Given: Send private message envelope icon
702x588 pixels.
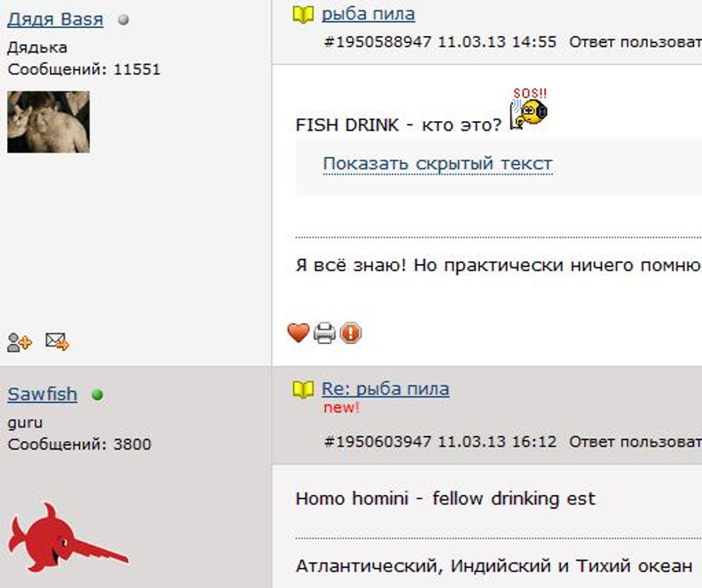Looking at the screenshot, I should pyautogui.click(x=57, y=341).
